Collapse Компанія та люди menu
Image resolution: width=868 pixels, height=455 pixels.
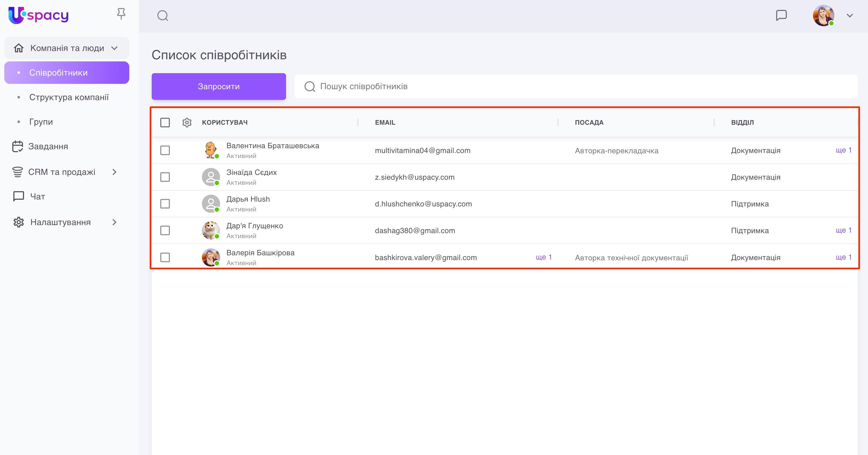pos(114,48)
